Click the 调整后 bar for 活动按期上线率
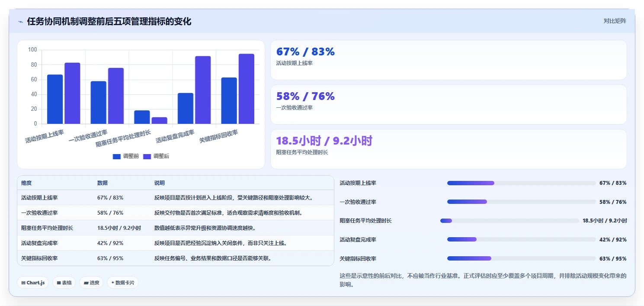 click(x=72, y=93)
